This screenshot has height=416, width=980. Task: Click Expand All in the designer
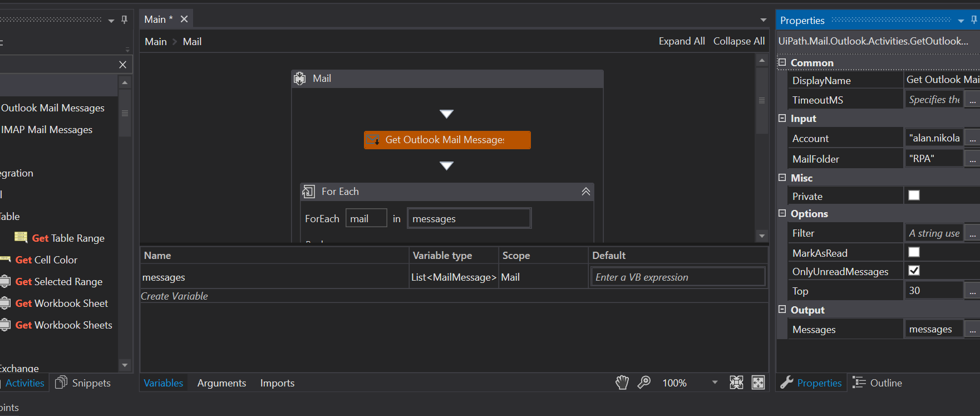pyautogui.click(x=682, y=41)
